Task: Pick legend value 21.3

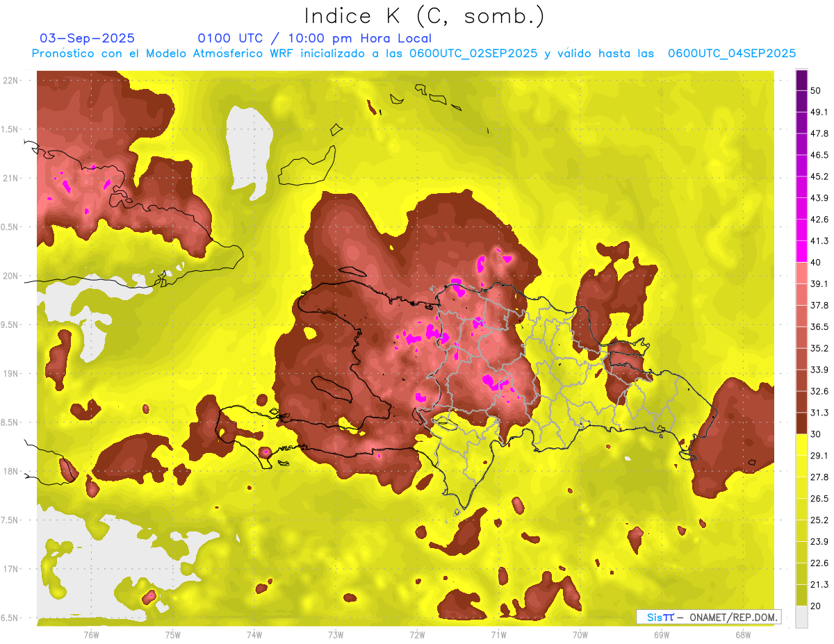Action: coord(819,585)
